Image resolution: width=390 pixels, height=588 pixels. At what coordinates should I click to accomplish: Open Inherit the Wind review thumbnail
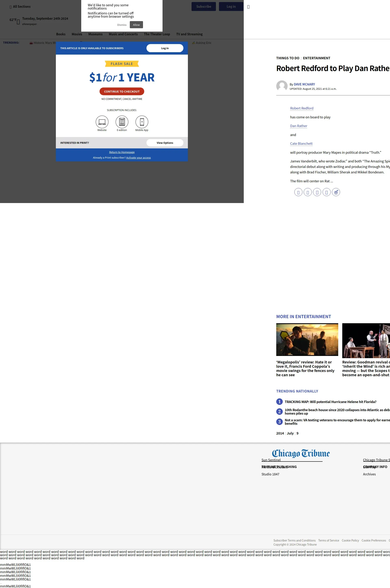click(366, 341)
